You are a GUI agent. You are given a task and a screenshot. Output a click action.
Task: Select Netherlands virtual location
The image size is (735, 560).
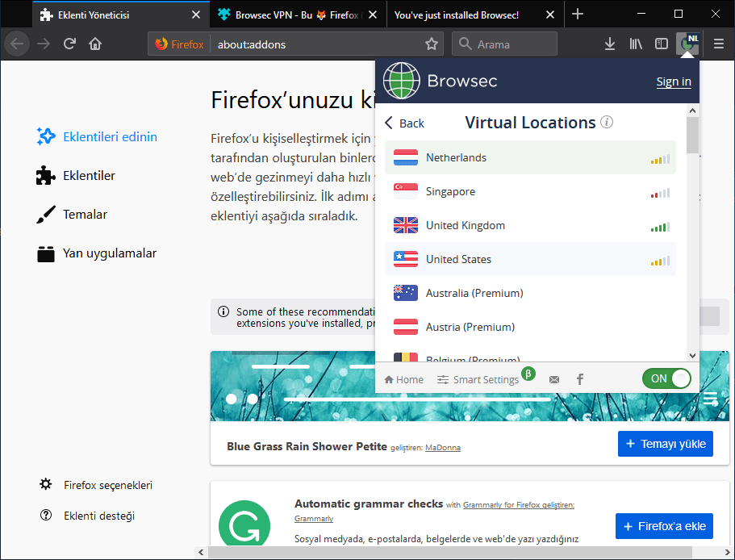point(530,157)
